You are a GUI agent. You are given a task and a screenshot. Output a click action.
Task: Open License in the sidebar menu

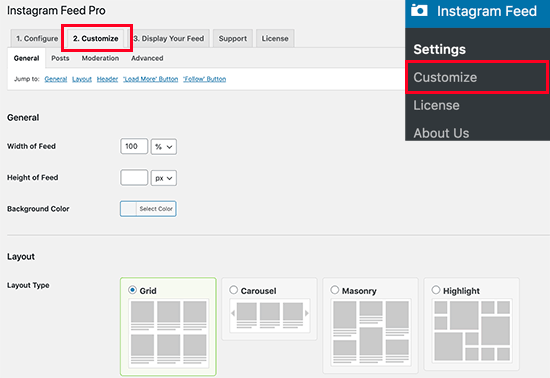click(436, 105)
